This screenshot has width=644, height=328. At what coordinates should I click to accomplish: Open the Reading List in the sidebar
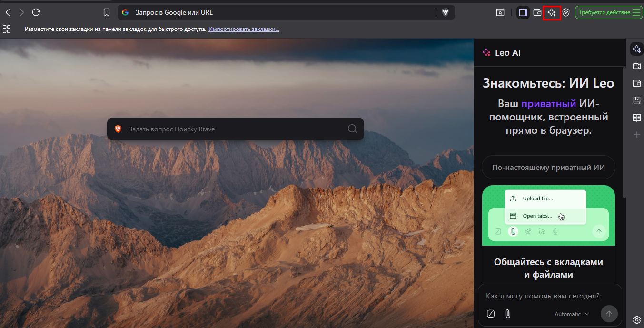pyautogui.click(x=636, y=118)
